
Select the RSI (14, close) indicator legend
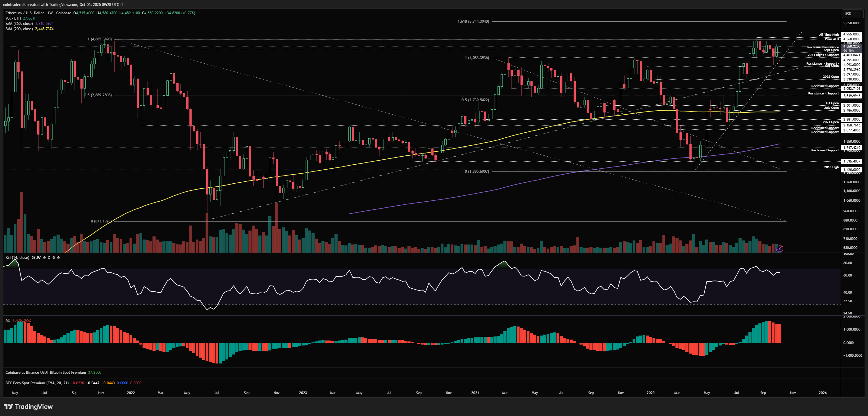(17, 258)
